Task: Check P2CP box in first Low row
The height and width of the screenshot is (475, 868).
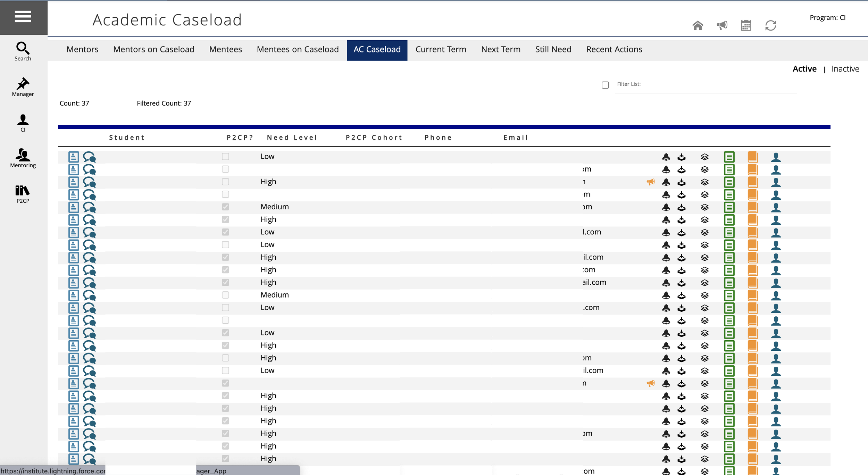Action: (x=225, y=157)
